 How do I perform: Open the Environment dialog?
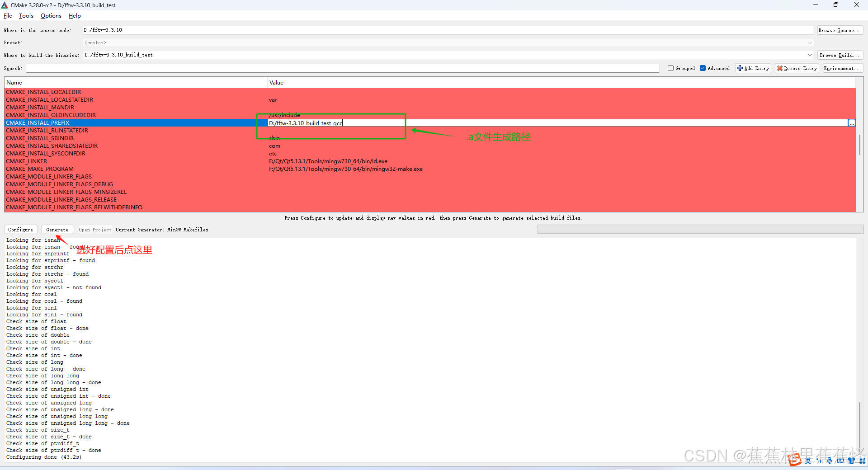point(842,68)
